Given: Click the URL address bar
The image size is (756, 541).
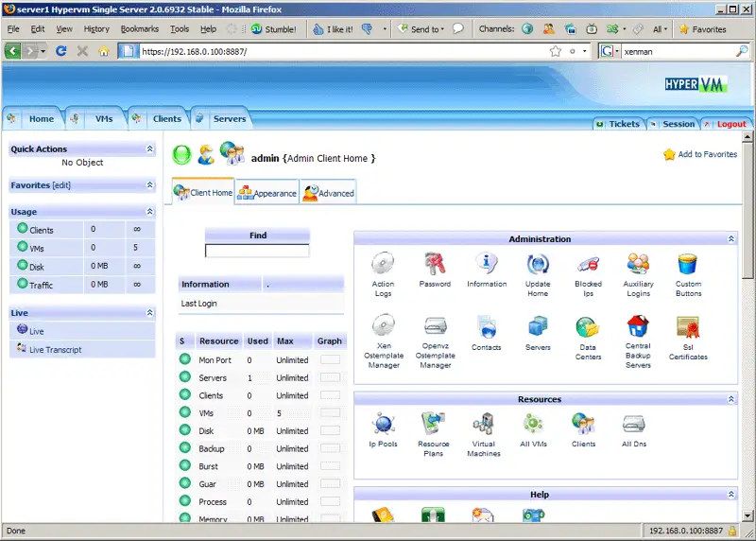Looking at the screenshot, I should point(343,51).
